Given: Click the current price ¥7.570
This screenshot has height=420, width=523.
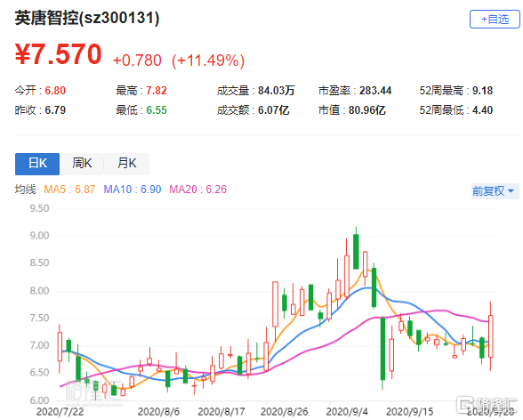Looking at the screenshot, I should pyautogui.click(x=59, y=54).
